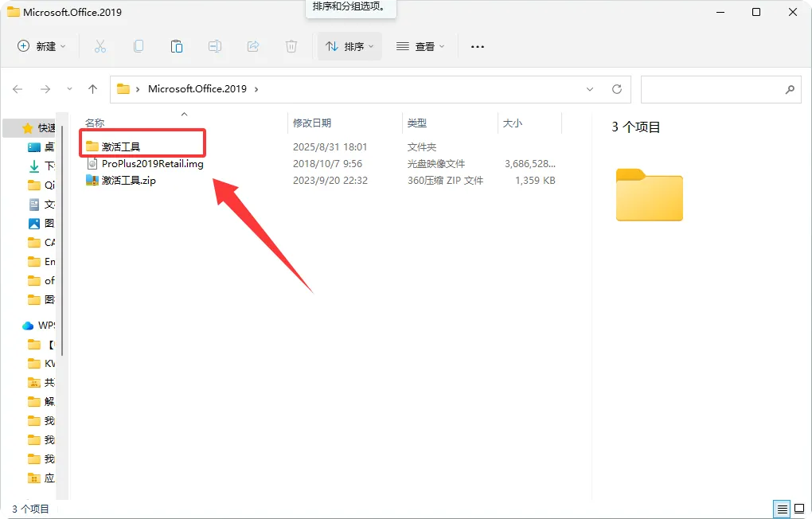The width and height of the screenshot is (812, 519).
Task: Open the En folder in sidebar
Action: pos(41,262)
